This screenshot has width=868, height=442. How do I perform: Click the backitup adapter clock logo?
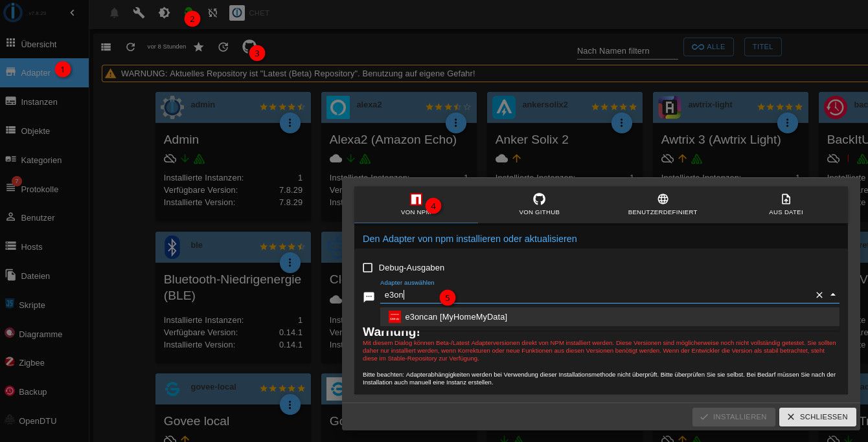tap(836, 107)
